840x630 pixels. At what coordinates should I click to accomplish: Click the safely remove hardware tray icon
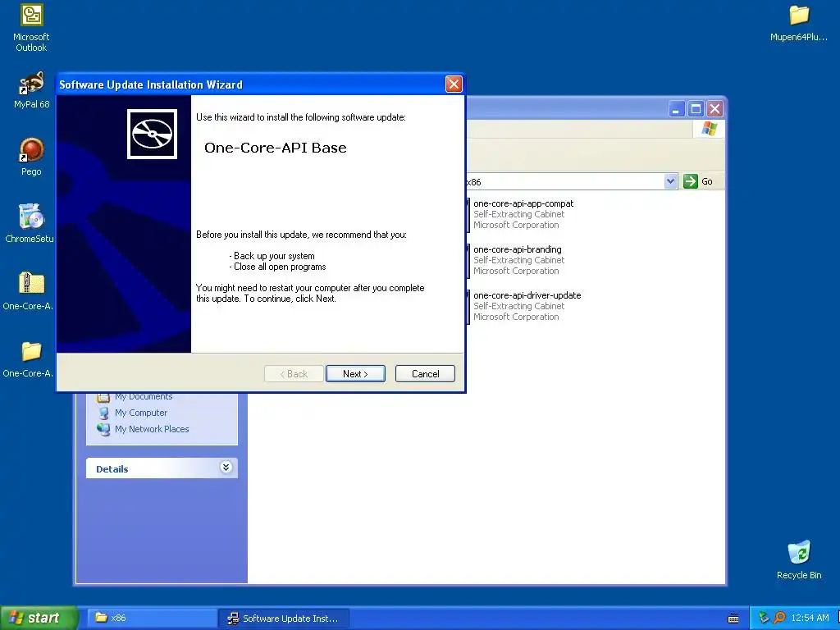coord(764,618)
